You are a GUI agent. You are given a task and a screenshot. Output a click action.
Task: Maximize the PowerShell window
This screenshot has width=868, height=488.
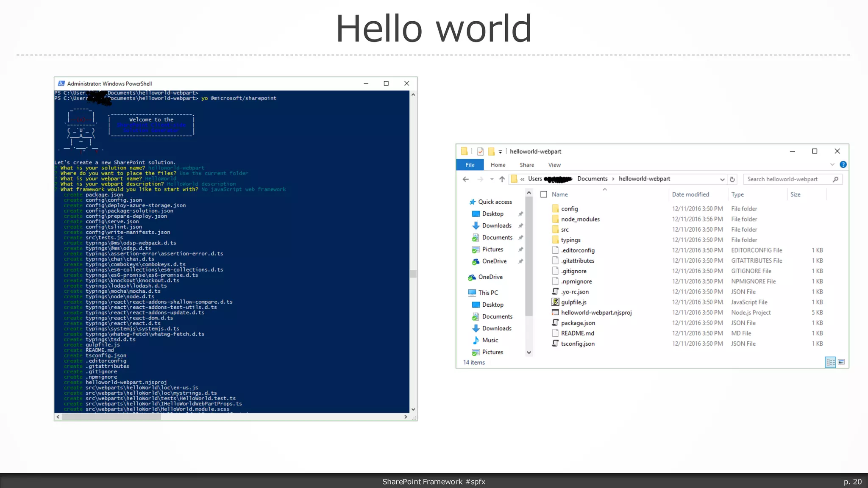click(x=386, y=83)
